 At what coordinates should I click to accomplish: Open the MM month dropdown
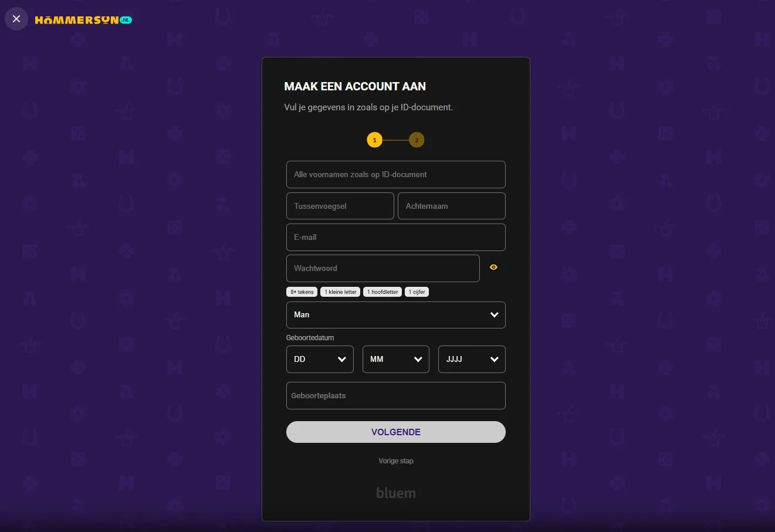pos(396,360)
